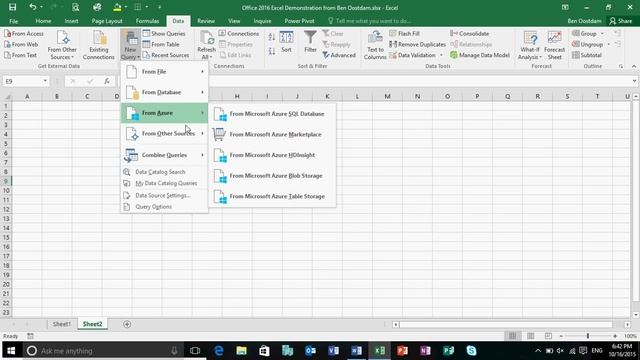Expand the Combine Queries submenu
This screenshot has height=360, width=640.
(x=164, y=155)
